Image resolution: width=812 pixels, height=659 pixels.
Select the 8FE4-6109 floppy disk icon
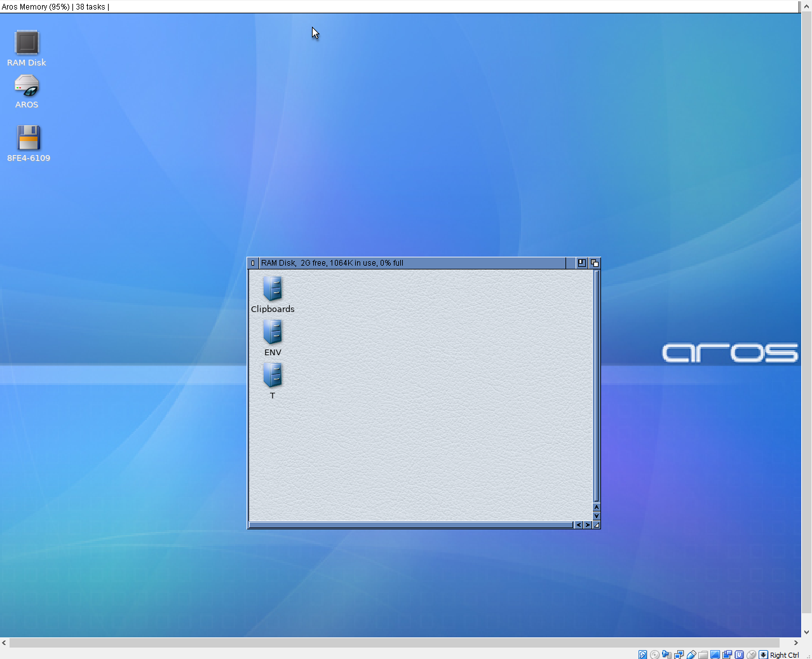[29, 144]
